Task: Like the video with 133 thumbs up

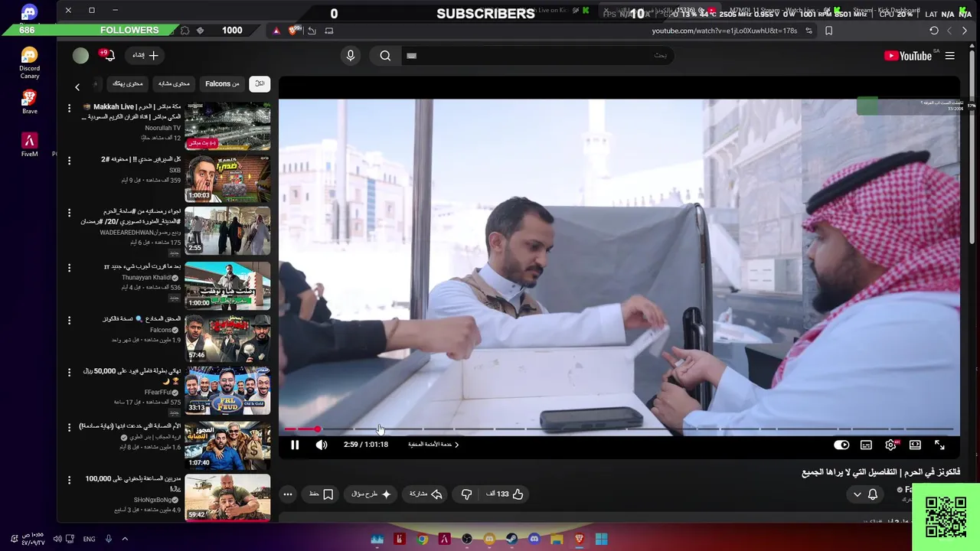Action: pos(505,494)
